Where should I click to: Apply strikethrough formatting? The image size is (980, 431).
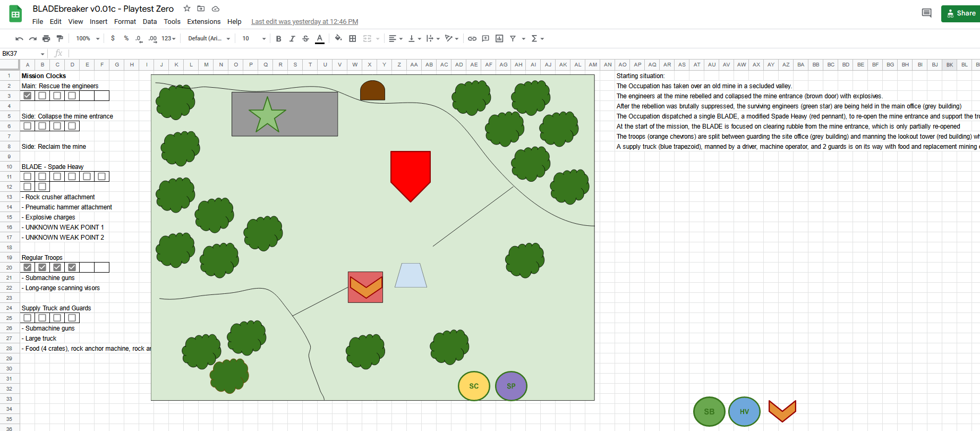point(305,38)
